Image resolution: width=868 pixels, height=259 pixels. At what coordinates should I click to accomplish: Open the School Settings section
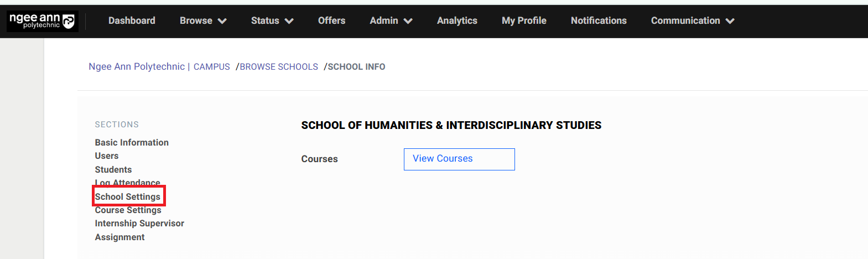tap(128, 196)
